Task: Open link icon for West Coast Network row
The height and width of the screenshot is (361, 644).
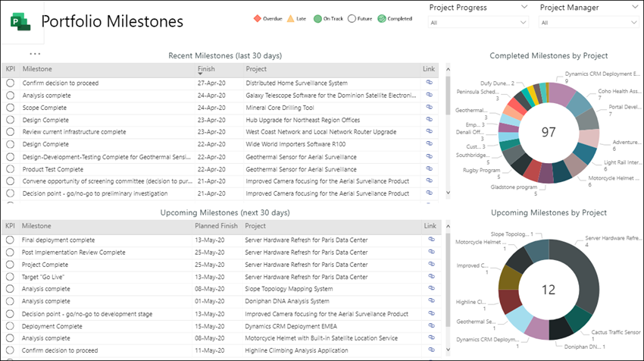Action: click(x=429, y=131)
